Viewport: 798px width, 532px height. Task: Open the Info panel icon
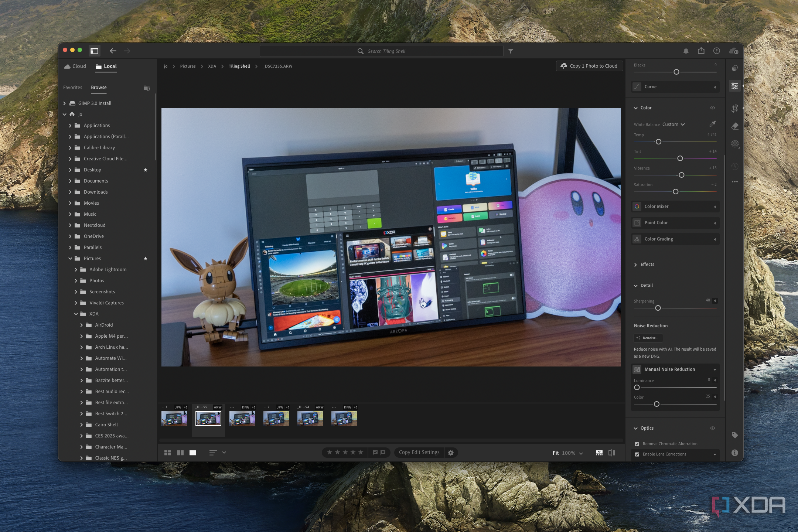coord(734,453)
